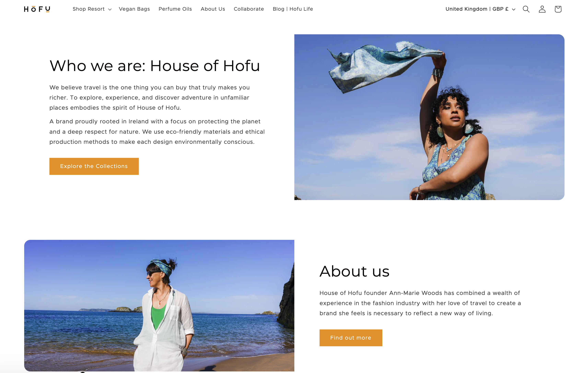Click the chevron next to GBP £
Image resolution: width=588 pixels, height=373 pixels.
pos(514,9)
